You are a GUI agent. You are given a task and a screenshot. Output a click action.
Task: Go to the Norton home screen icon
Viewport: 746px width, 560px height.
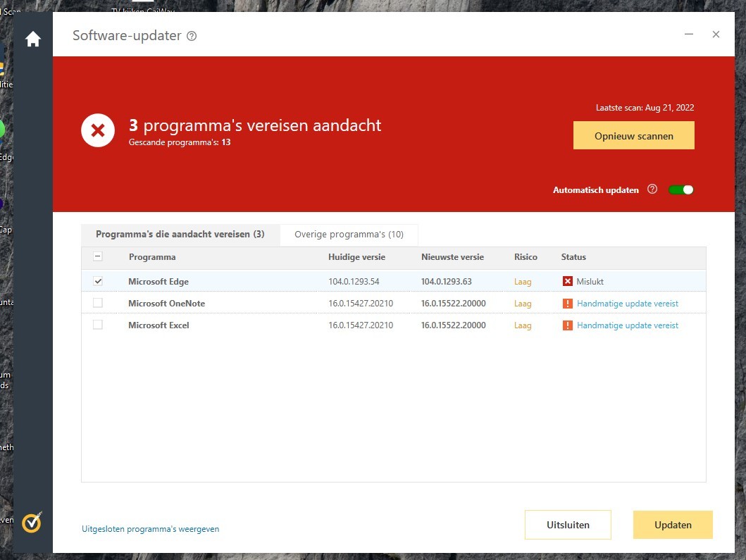point(33,39)
